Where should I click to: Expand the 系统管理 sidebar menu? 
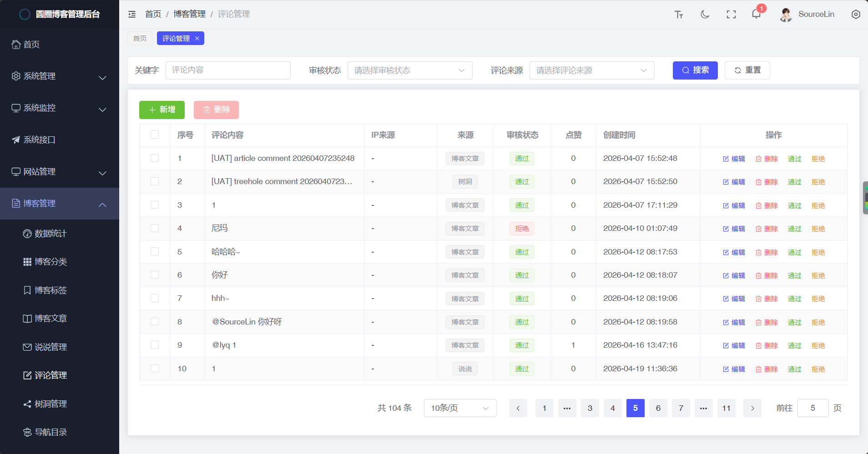click(x=60, y=76)
